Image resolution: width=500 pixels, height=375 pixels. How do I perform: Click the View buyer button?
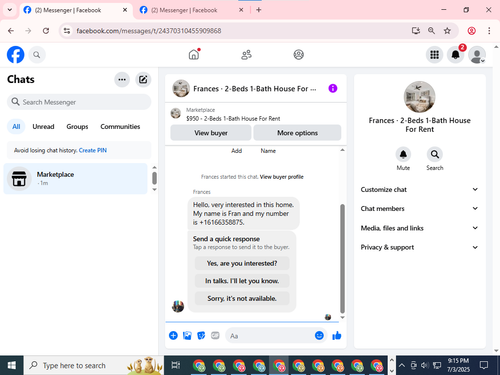(211, 133)
